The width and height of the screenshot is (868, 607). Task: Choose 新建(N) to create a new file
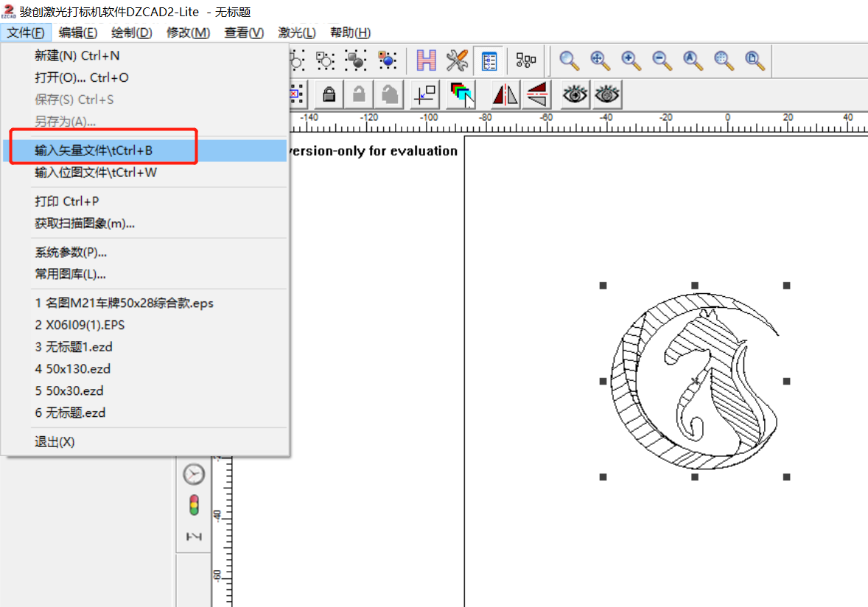coord(145,55)
